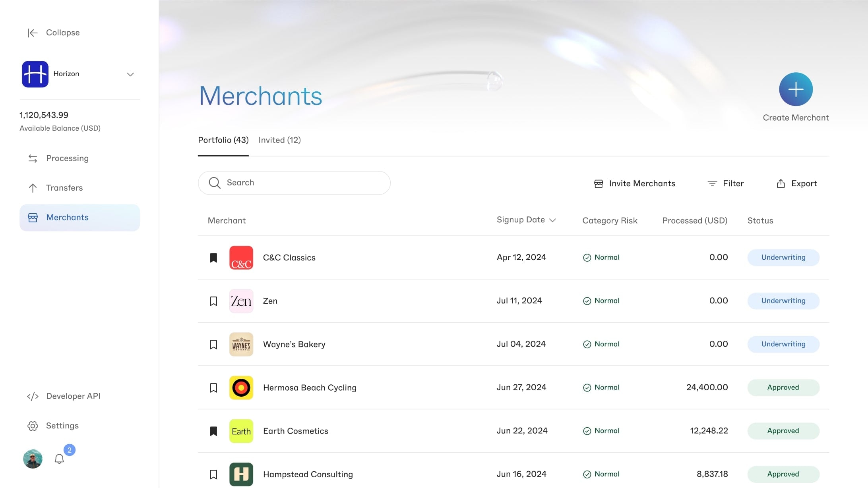Focus the merchant Search field
The image size is (868, 488).
[x=294, y=183]
